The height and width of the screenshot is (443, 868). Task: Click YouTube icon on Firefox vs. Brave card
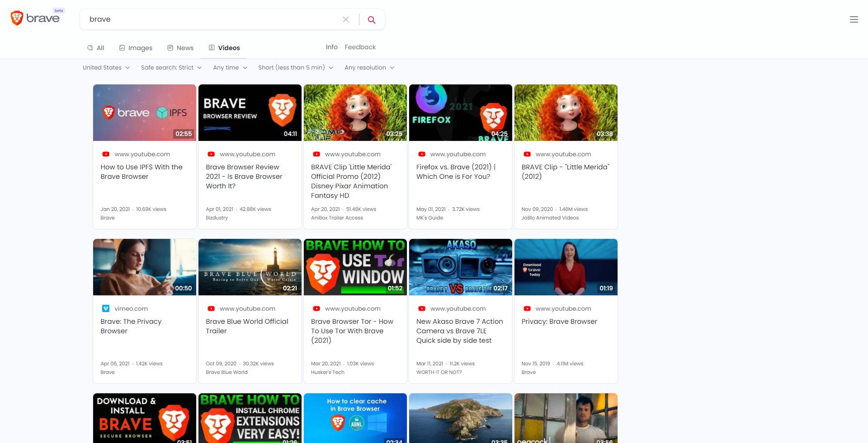[x=422, y=154]
